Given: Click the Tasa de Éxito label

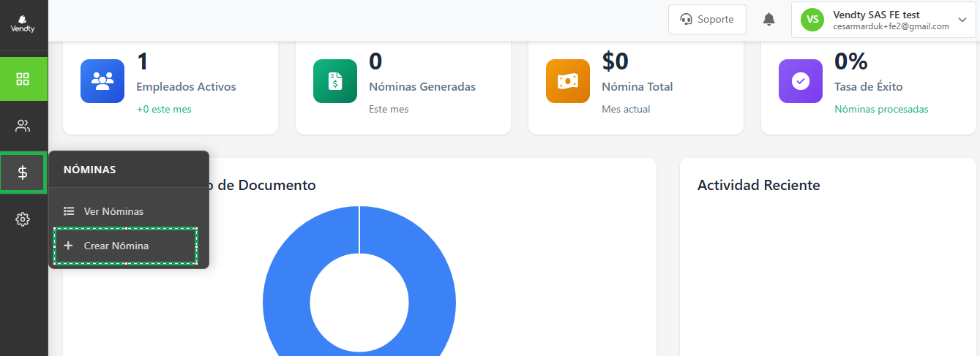Looking at the screenshot, I should point(869,86).
